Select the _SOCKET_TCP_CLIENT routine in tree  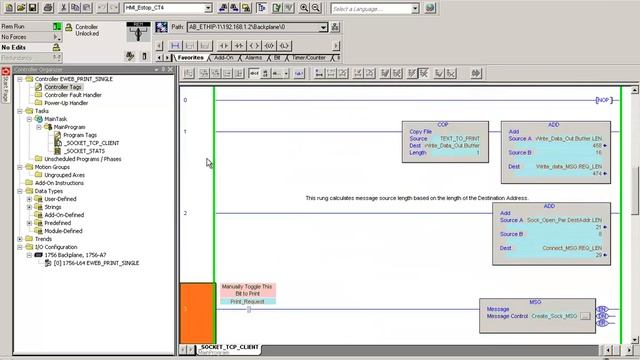pos(91,143)
